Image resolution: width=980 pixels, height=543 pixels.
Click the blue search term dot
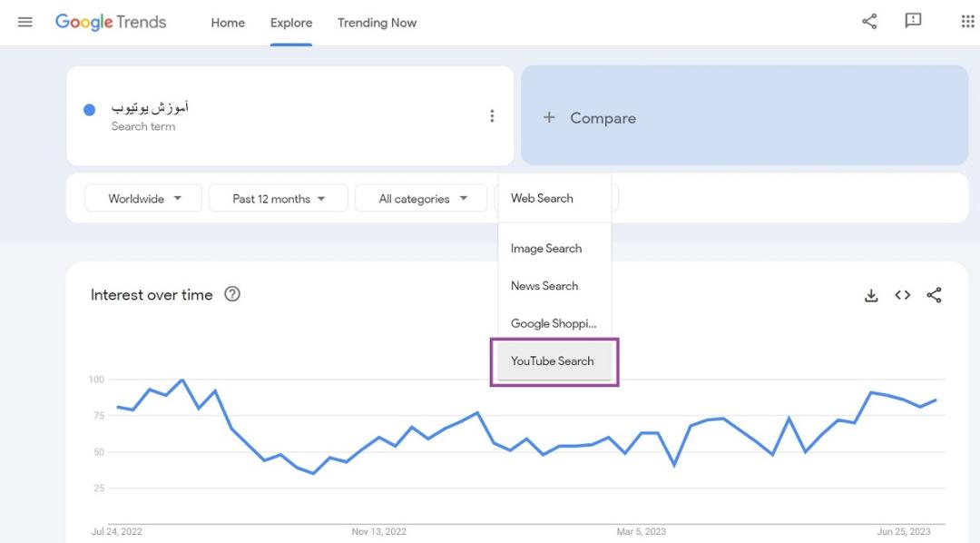[89, 110]
